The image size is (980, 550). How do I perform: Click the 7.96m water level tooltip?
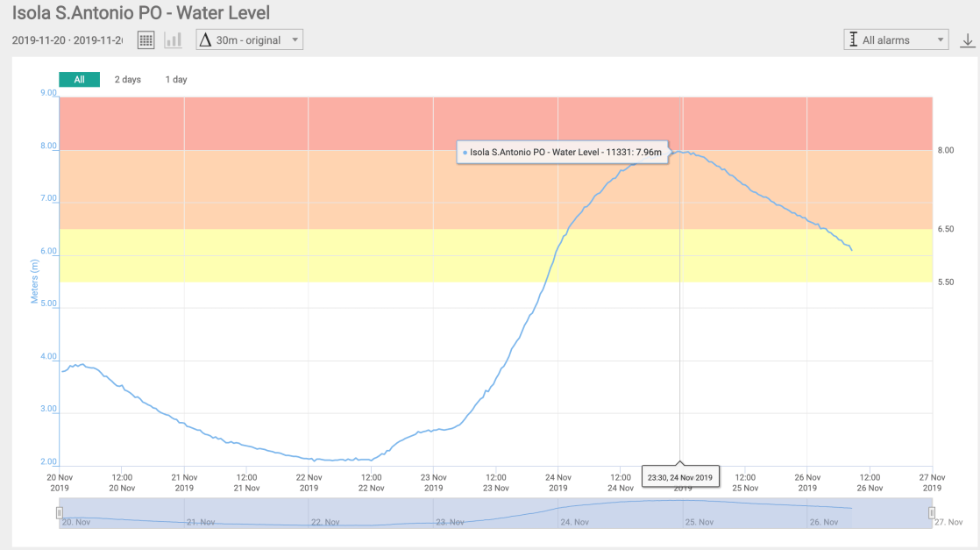pyautogui.click(x=563, y=153)
